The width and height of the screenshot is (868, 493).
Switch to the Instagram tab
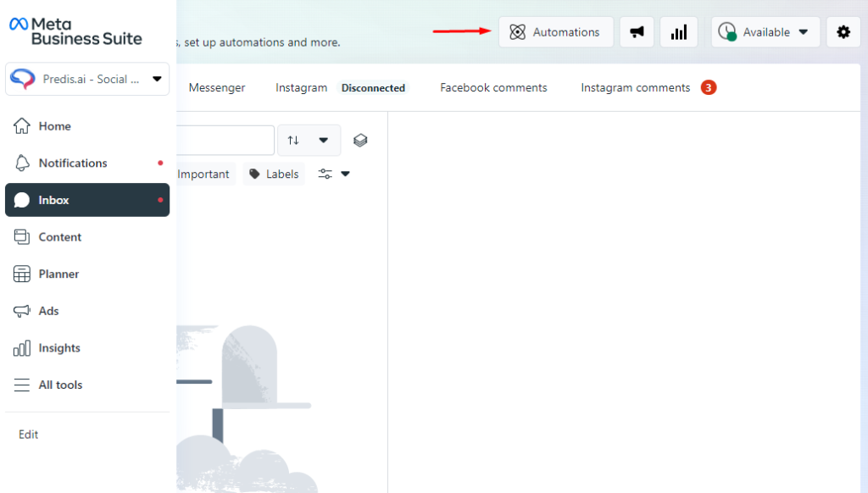click(301, 87)
